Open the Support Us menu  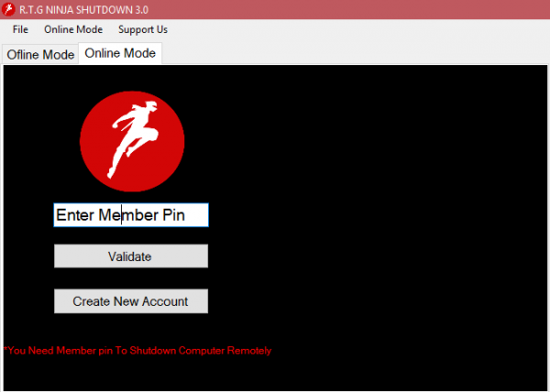[143, 29]
